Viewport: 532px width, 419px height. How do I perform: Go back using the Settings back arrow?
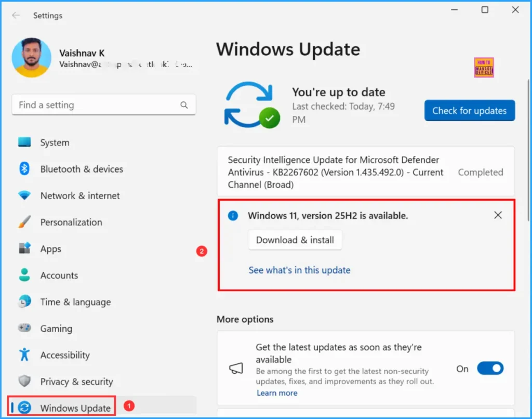point(16,16)
